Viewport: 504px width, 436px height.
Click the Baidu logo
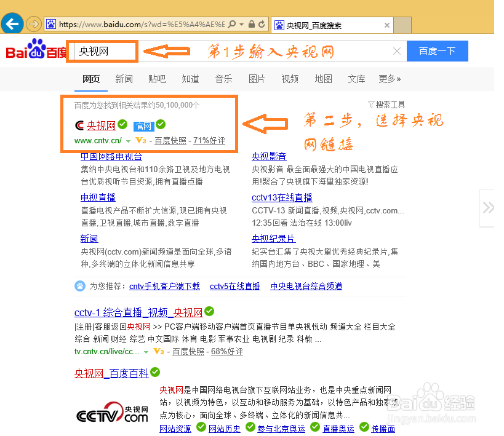(x=36, y=50)
